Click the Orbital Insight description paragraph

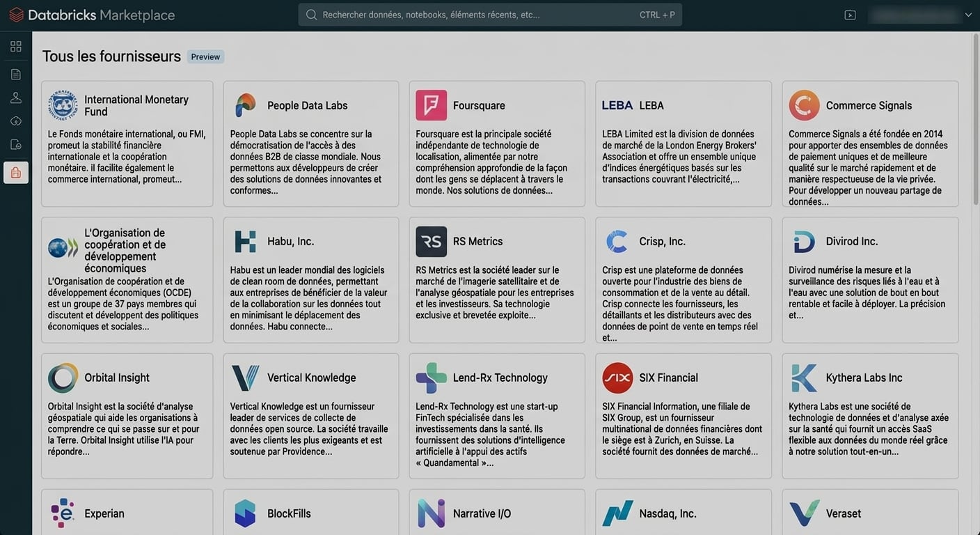point(124,429)
